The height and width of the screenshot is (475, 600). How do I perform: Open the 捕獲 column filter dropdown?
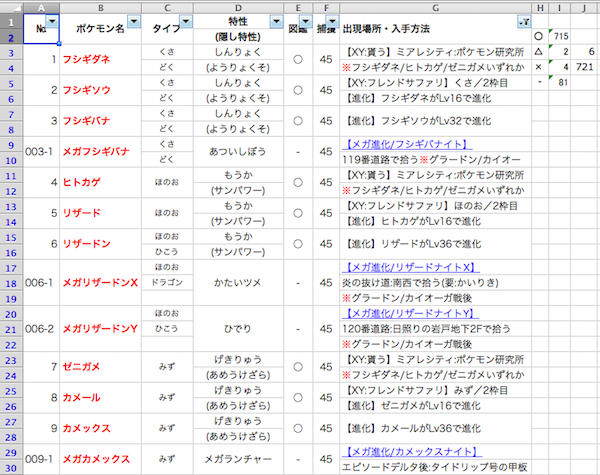point(332,22)
